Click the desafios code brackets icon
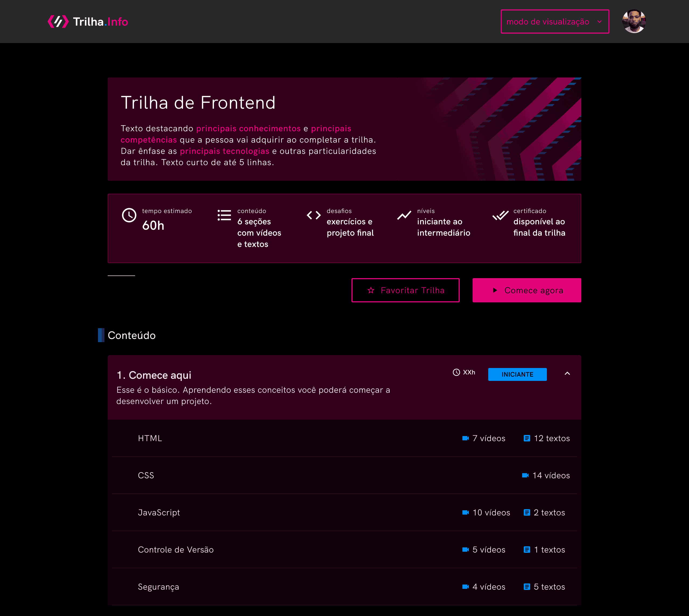This screenshot has width=689, height=616. pyautogui.click(x=314, y=215)
